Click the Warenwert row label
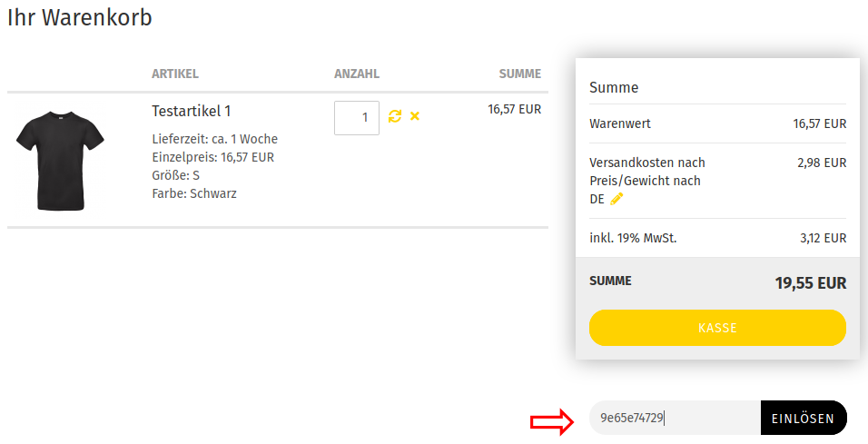The width and height of the screenshot is (868, 444). 620,123
